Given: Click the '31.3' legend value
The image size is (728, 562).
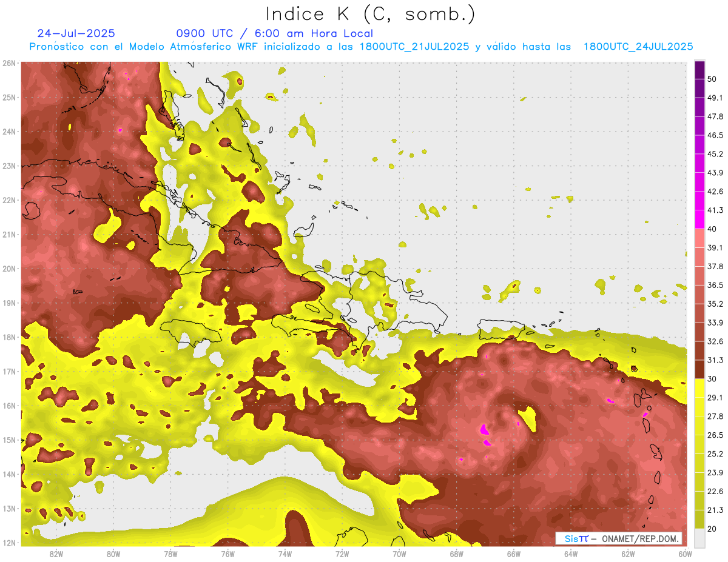Looking at the screenshot, I should [715, 360].
